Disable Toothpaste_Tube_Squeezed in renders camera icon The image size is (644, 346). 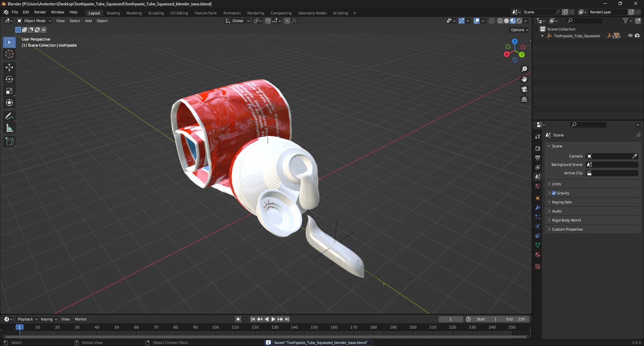tap(637, 36)
